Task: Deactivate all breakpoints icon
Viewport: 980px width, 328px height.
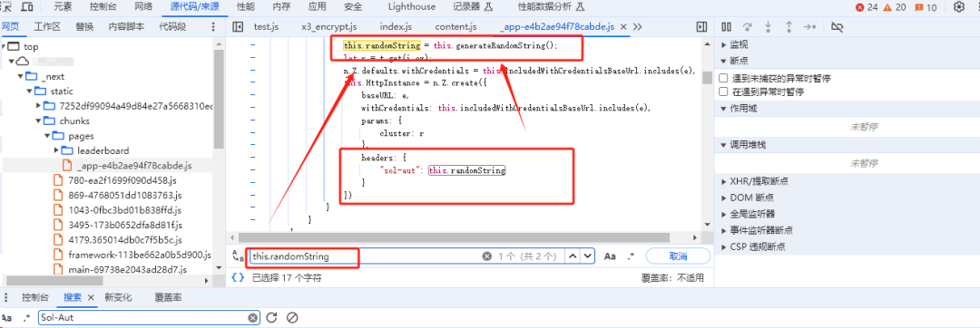Action: click(838, 27)
